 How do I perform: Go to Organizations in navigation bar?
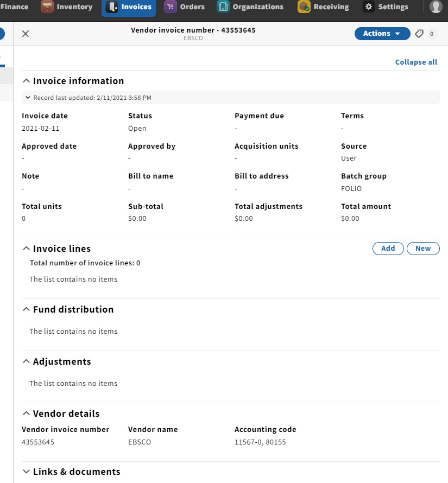click(x=258, y=7)
